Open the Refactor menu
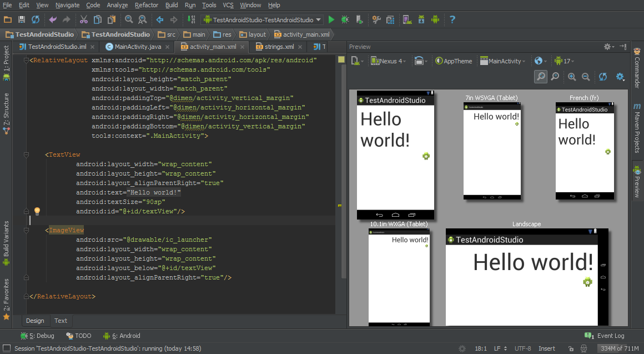Image resolution: width=644 pixels, height=354 pixels. click(147, 5)
